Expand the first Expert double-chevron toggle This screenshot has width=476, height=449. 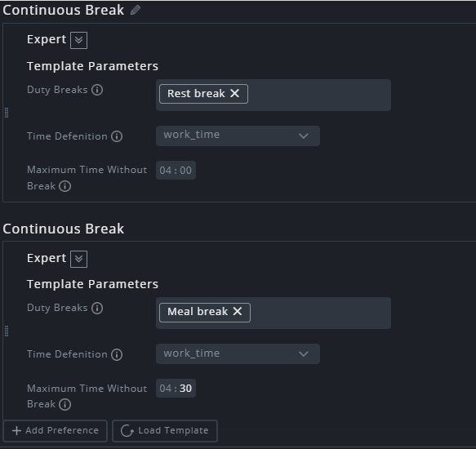coord(78,40)
